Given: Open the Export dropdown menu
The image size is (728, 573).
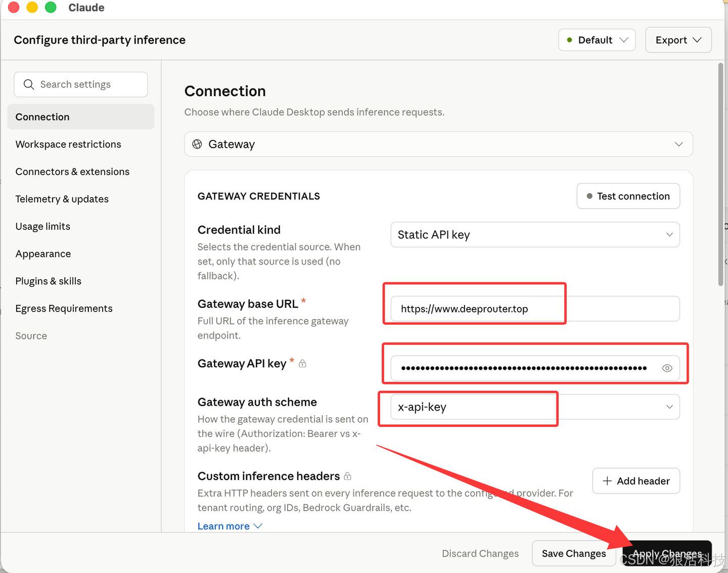Looking at the screenshot, I should 678,40.
